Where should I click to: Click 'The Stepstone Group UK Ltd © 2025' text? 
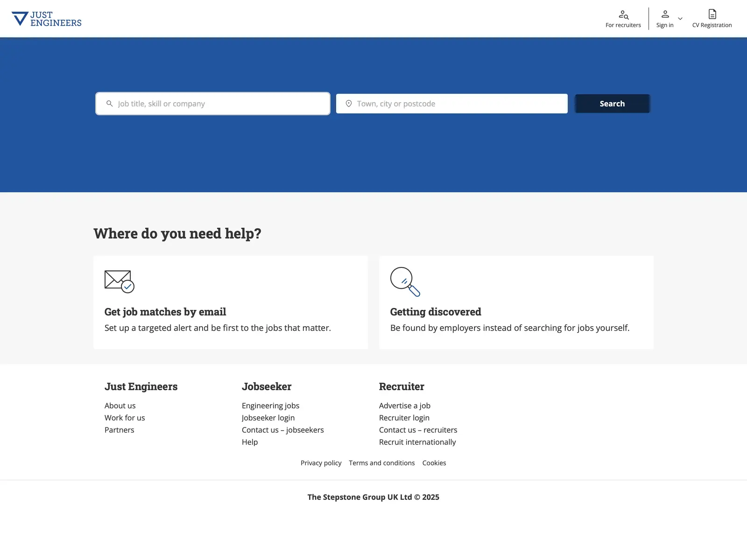[373, 497]
